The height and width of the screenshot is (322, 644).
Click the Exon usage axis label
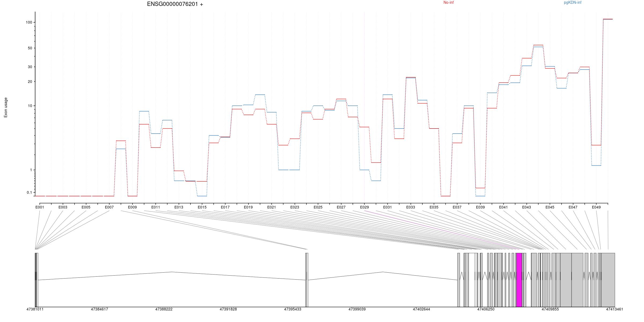point(6,107)
